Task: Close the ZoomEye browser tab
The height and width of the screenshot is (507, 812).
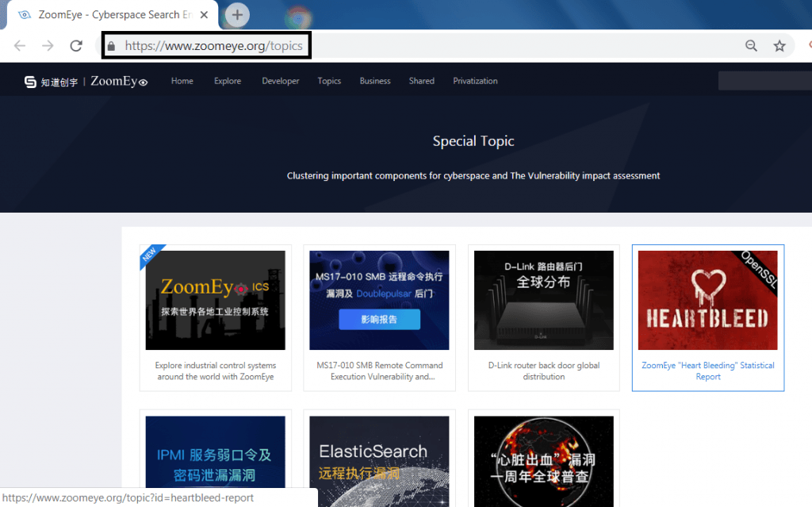Action: [204, 14]
